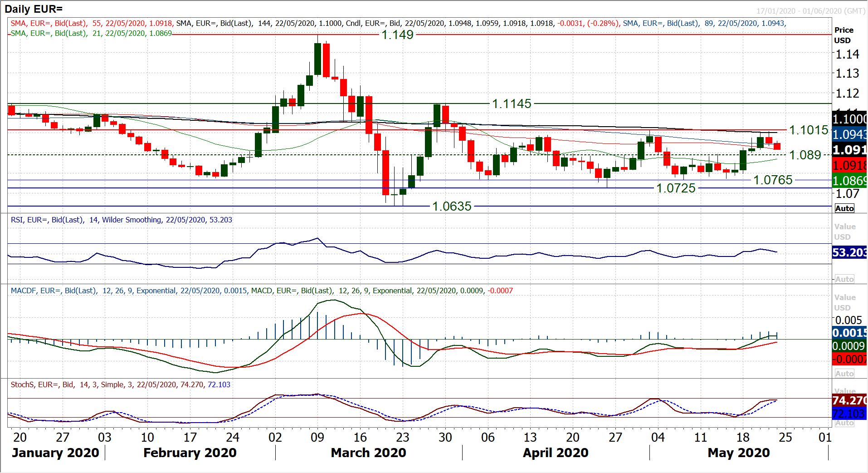Image resolution: width=868 pixels, height=473 pixels.
Task: Click the Daily EUR= chart title
Action: [34, 9]
